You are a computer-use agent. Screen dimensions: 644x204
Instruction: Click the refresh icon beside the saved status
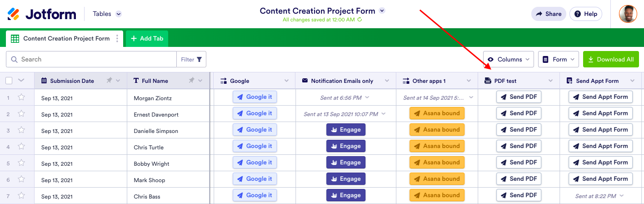[x=360, y=20]
